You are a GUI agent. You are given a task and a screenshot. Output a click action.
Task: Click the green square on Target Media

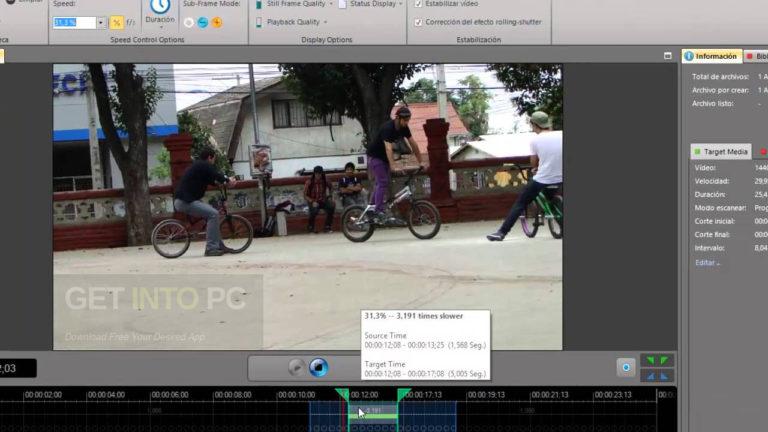(697, 152)
